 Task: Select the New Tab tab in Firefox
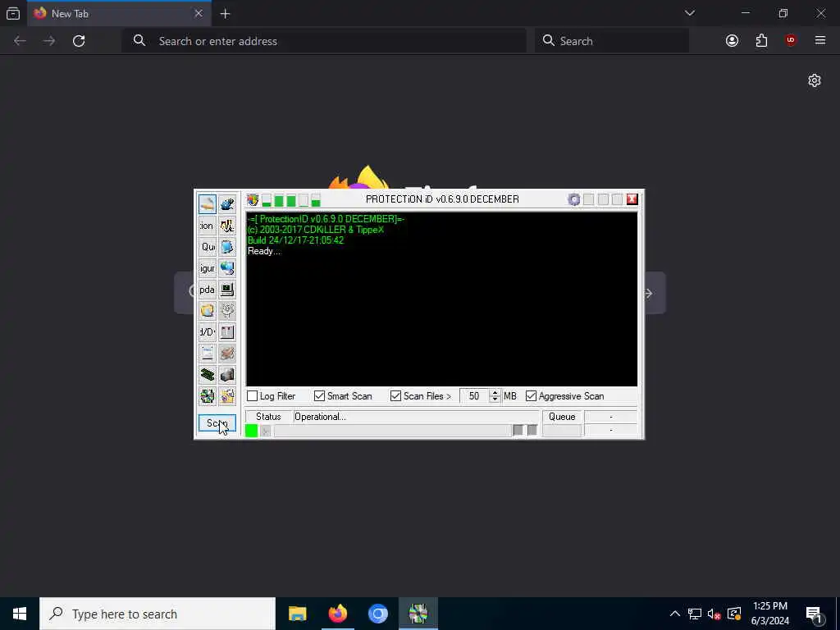click(x=119, y=13)
